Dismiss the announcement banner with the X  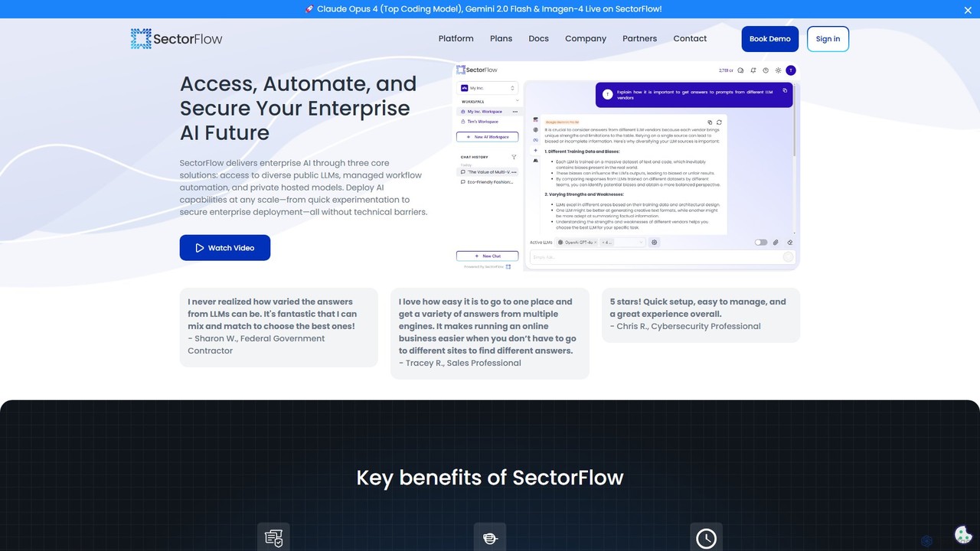coord(968,10)
